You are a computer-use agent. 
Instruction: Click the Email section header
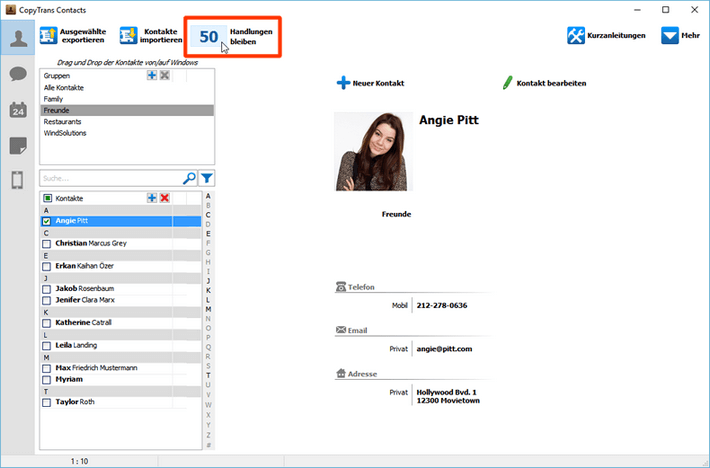point(352,330)
